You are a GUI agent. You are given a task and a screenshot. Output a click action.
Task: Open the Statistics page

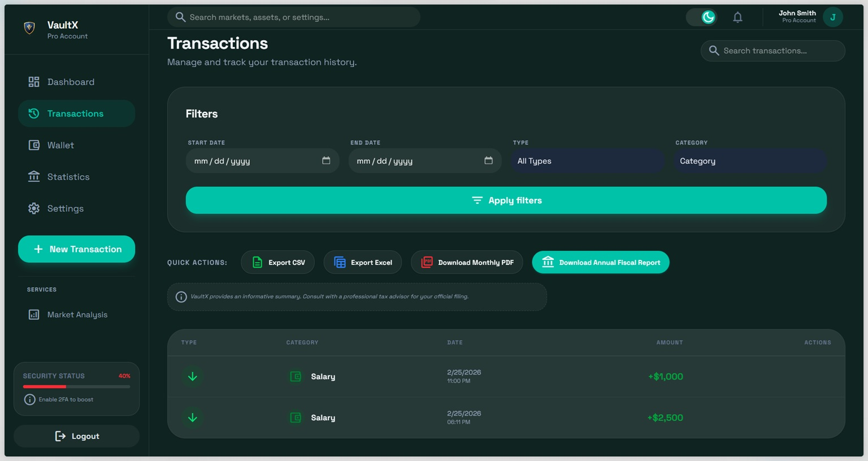point(76,177)
